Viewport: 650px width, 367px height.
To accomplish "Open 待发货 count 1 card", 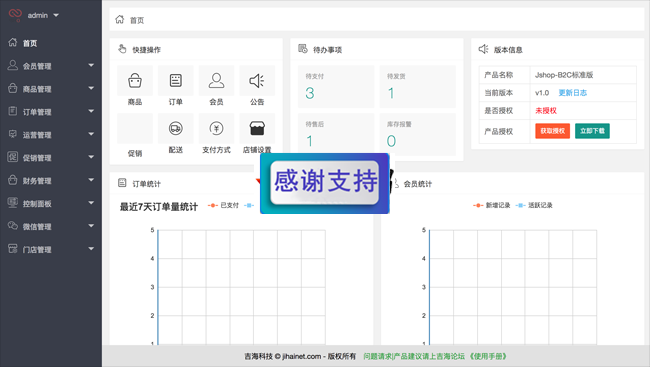I will 417,87.
